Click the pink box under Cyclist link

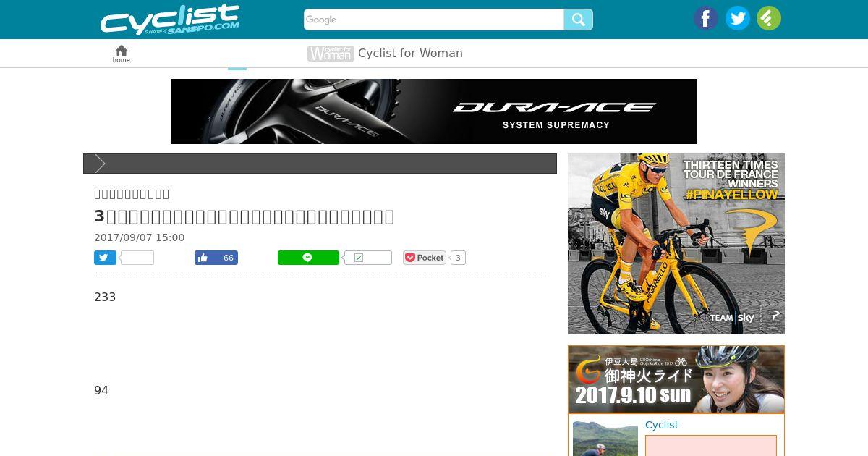[711, 446]
